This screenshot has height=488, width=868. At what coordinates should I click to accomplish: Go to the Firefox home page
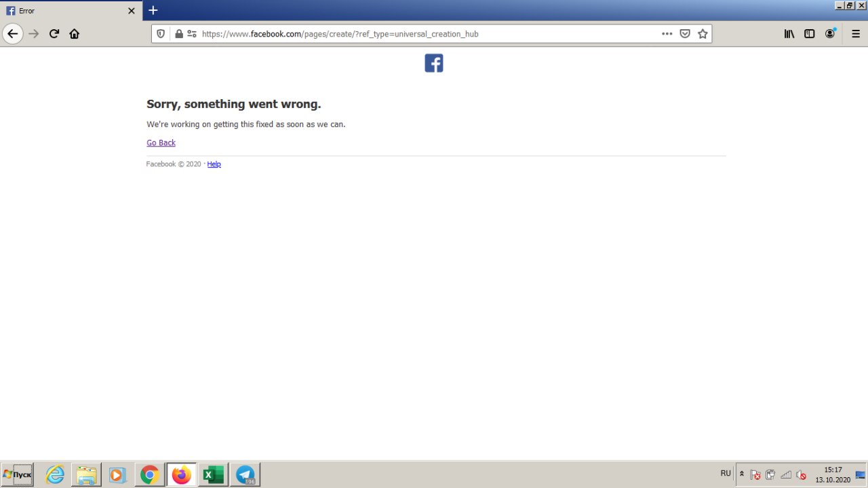75,33
